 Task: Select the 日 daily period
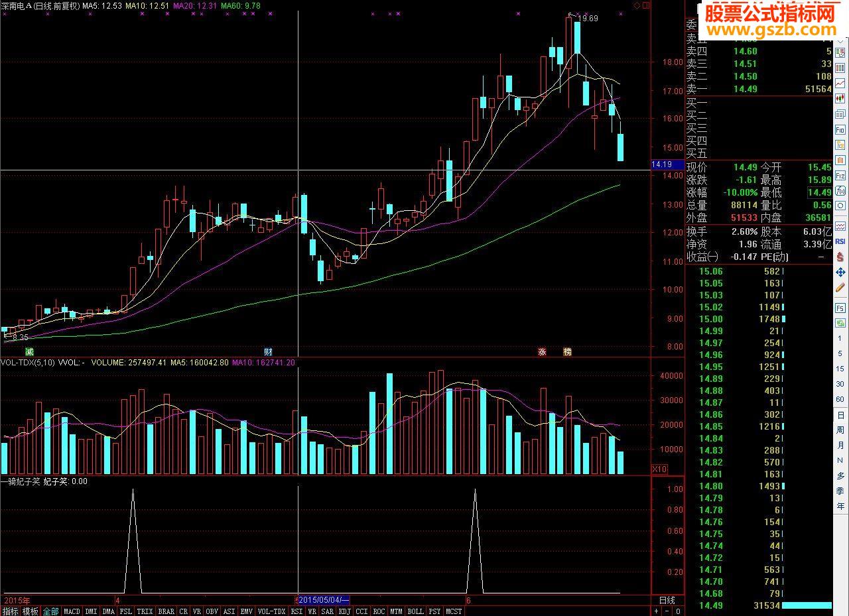(840, 415)
